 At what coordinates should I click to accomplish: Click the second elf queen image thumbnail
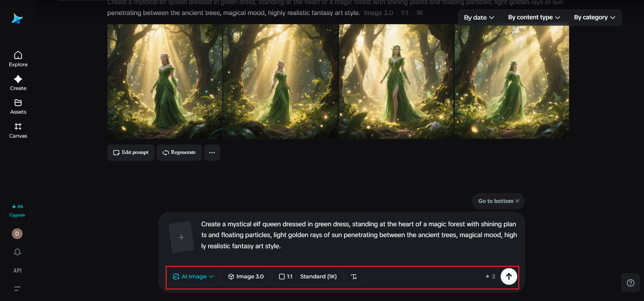280,82
